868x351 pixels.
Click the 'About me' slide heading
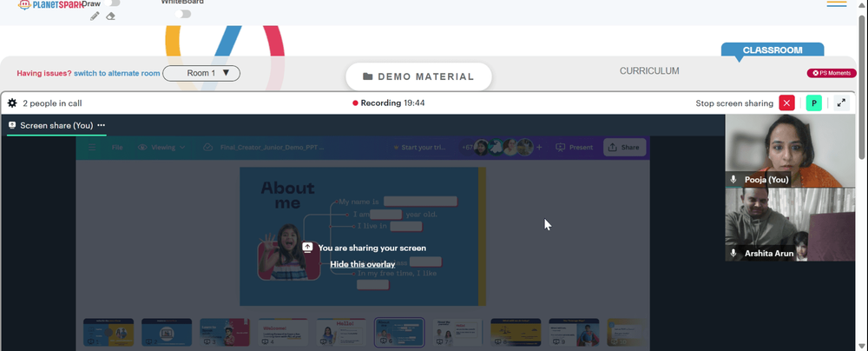point(287,195)
